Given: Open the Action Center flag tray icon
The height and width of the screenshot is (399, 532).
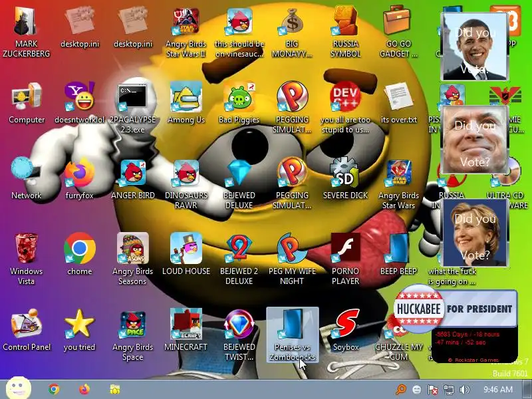Looking at the screenshot, I should 433,390.
